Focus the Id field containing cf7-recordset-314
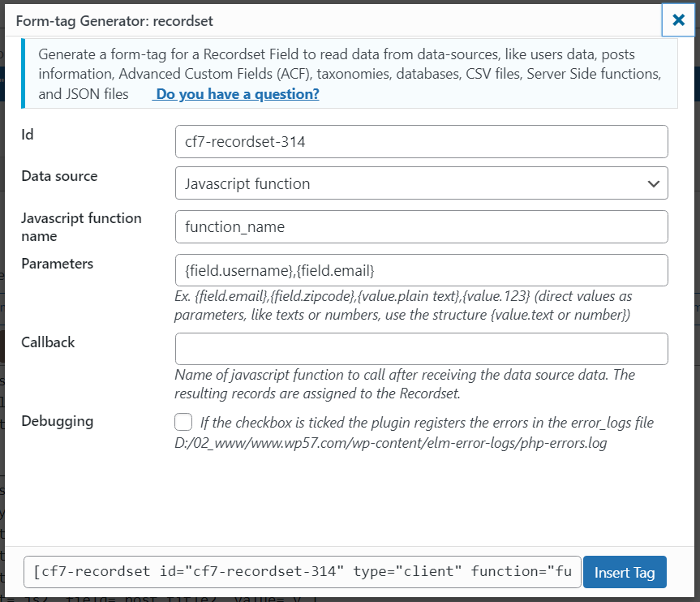 click(422, 141)
